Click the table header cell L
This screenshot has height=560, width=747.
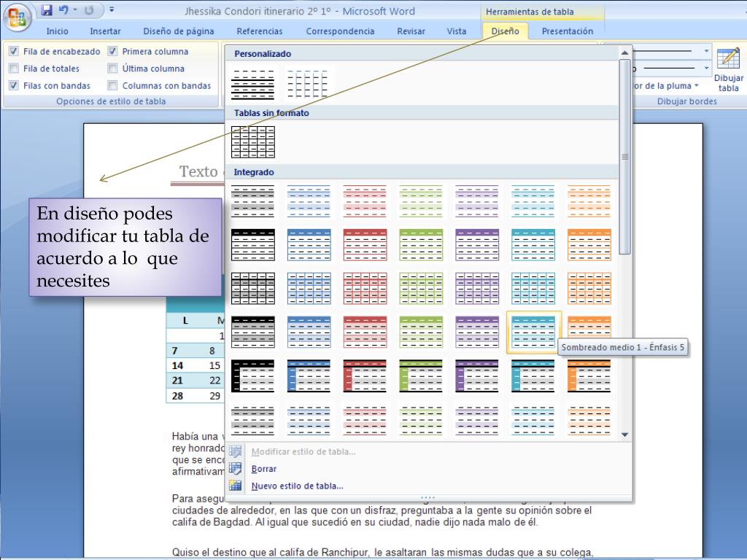point(185,321)
